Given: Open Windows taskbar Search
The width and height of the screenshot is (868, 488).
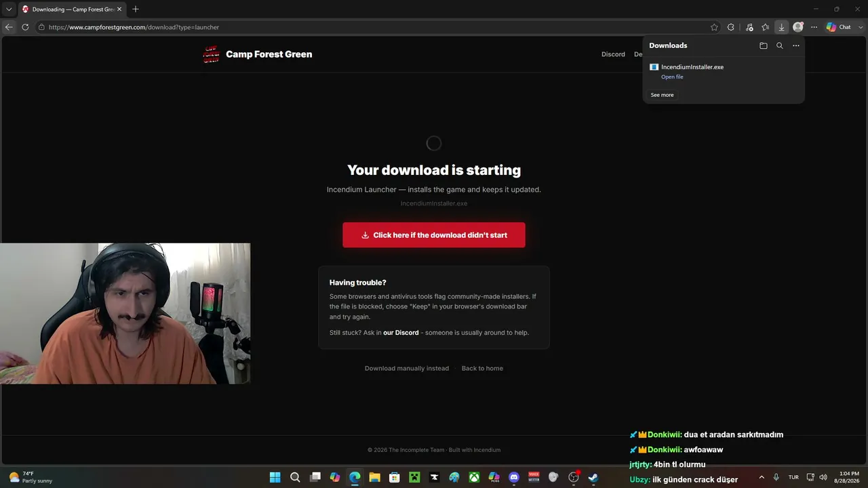Looking at the screenshot, I should coord(295,477).
